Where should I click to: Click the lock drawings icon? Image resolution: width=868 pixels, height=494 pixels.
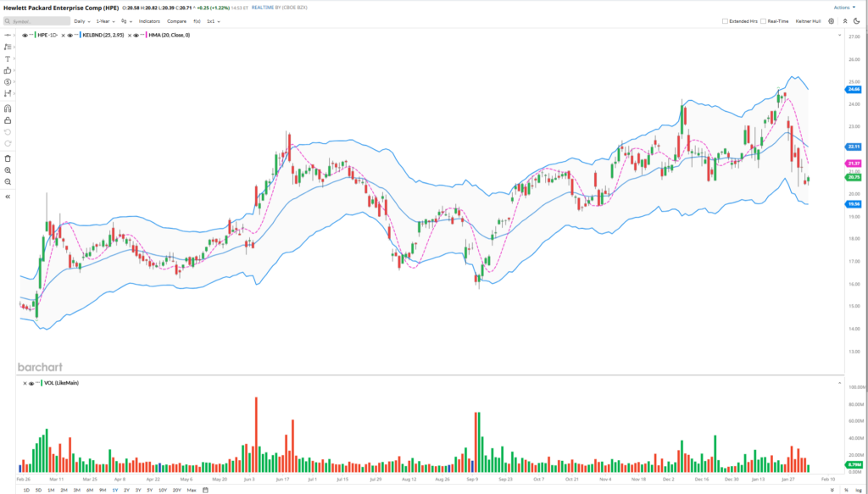[8, 120]
